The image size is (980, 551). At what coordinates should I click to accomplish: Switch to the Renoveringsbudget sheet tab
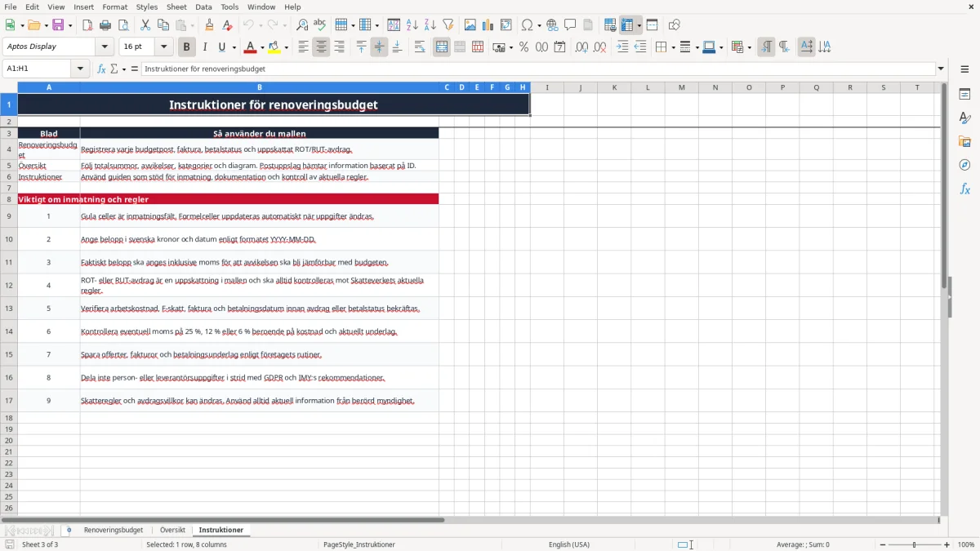pyautogui.click(x=113, y=531)
